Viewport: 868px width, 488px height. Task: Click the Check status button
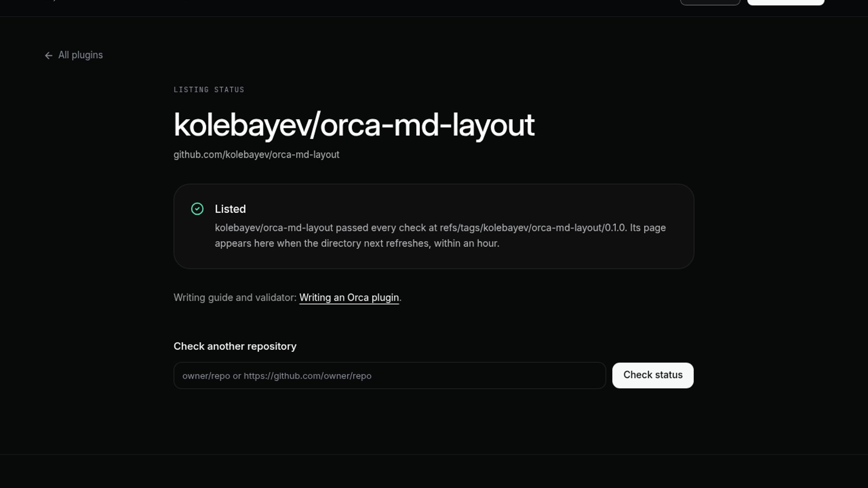(653, 375)
